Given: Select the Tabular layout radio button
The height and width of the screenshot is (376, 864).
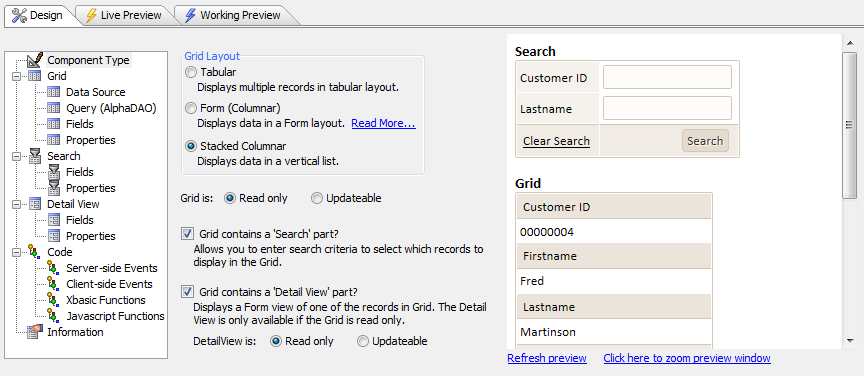Looking at the screenshot, I should [191, 72].
